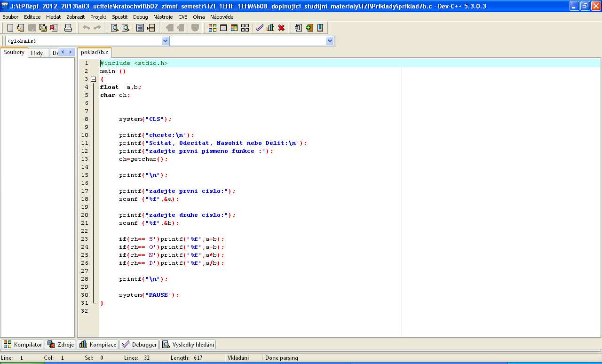Screen dimensions: 602x364
Task: Click the grayed Redo arrow icon
Action: (97, 28)
